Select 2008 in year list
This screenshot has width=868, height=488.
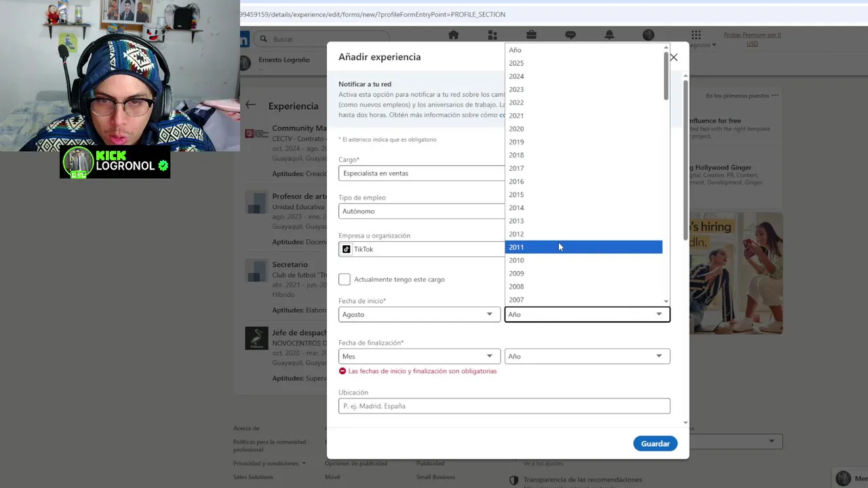point(584,287)
